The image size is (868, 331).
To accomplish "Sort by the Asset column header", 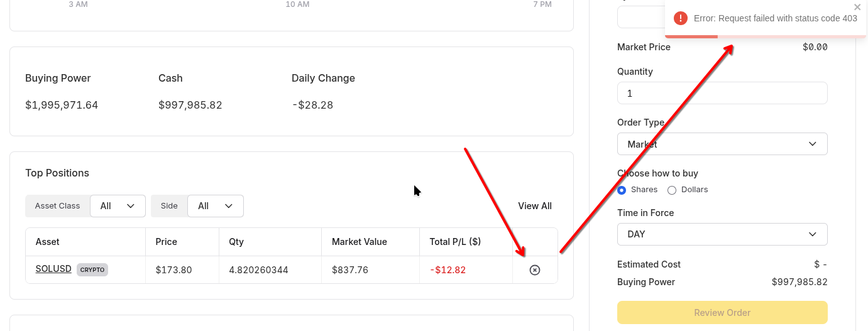I will coord(48,242).
